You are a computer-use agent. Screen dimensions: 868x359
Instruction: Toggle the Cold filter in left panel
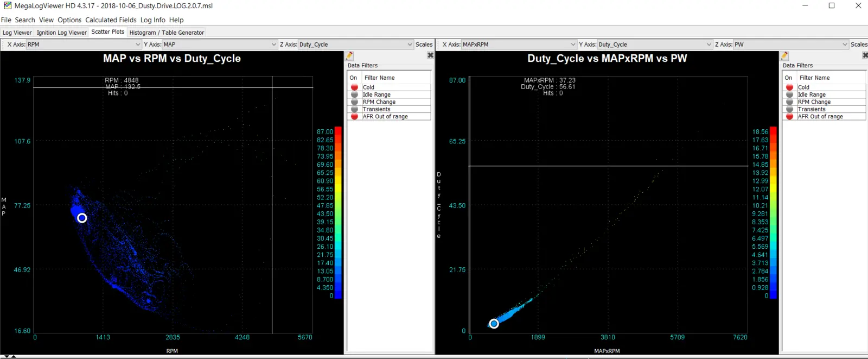pos(354,87)
